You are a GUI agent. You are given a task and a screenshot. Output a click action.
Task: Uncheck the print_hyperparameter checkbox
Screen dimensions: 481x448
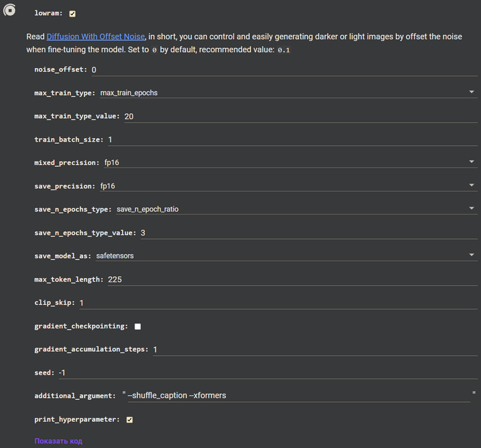[129, 419]
